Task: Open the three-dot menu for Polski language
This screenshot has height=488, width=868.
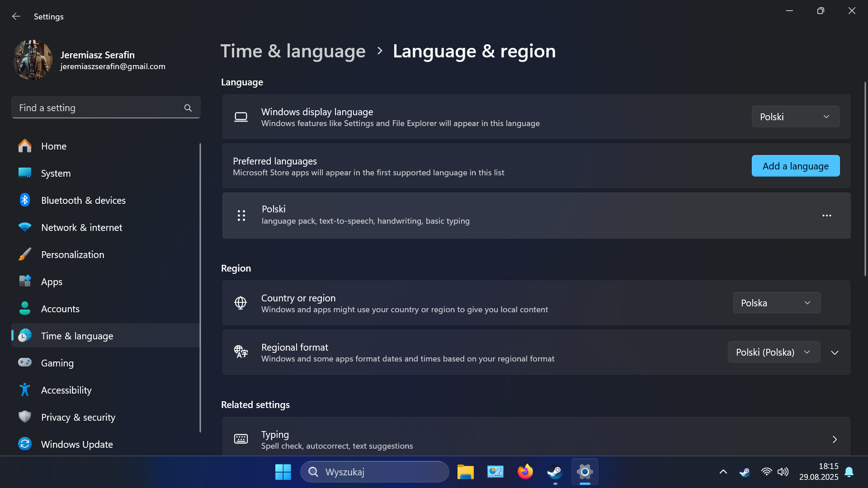Action: (826, 216)
